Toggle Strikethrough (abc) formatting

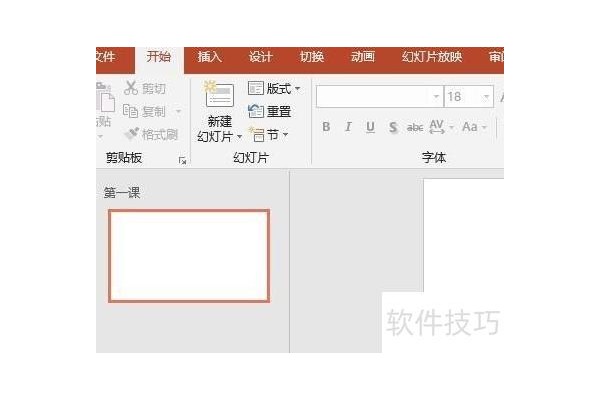tap(415, 127)
